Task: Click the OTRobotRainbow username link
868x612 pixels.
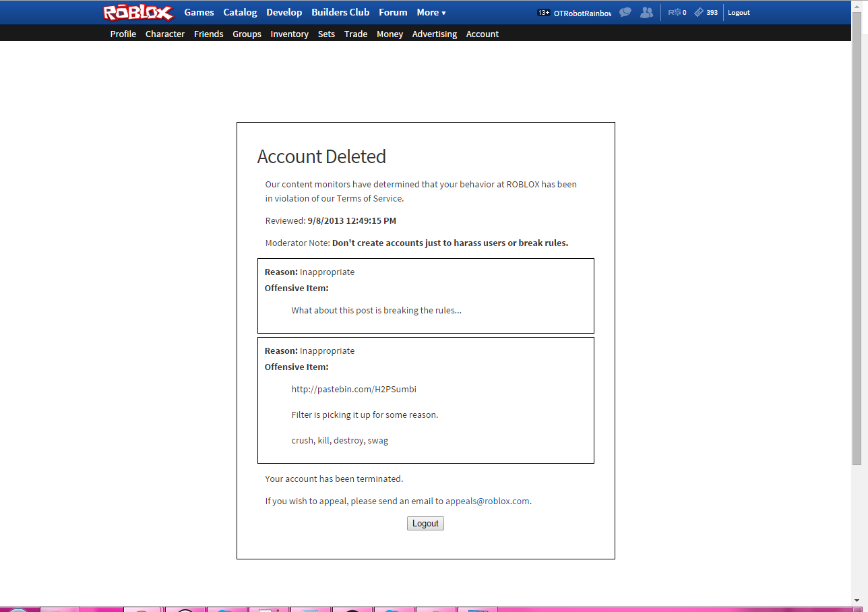Action: 582,13
